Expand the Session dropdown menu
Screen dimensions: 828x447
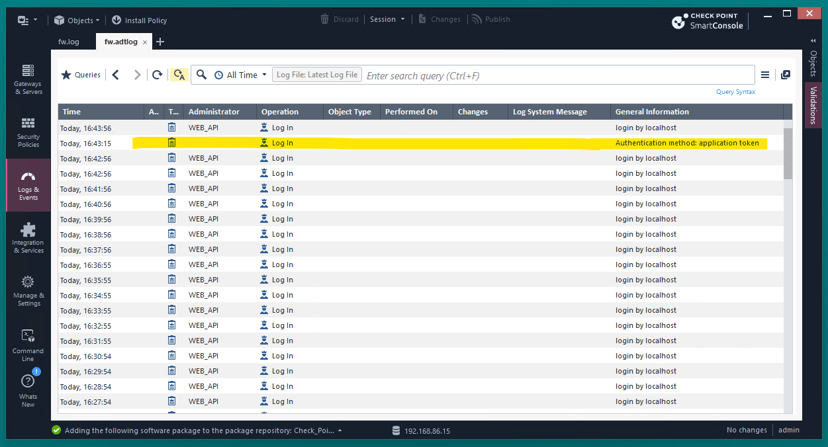click(x=387, y=20)
